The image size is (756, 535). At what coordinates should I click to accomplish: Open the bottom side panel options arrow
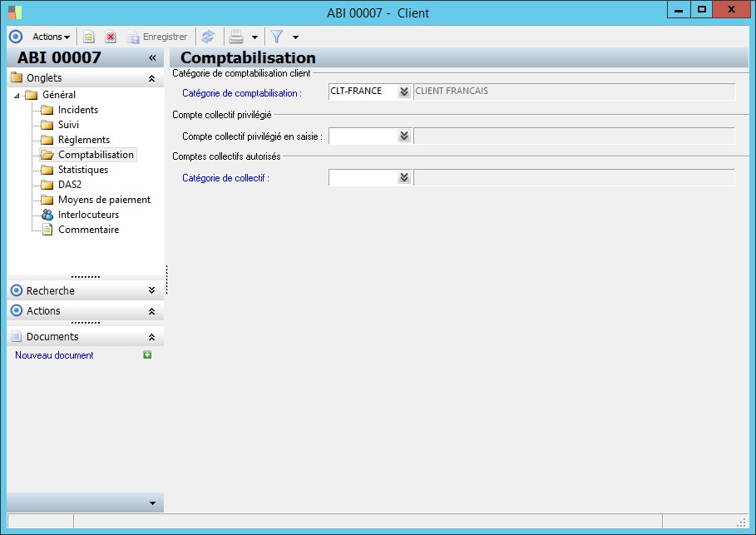click(x=152, y=503)
